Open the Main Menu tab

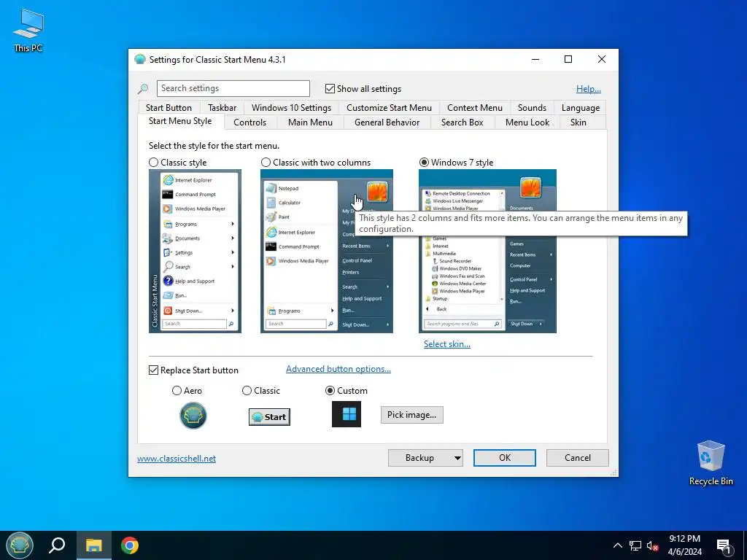(x=310, y=122)
